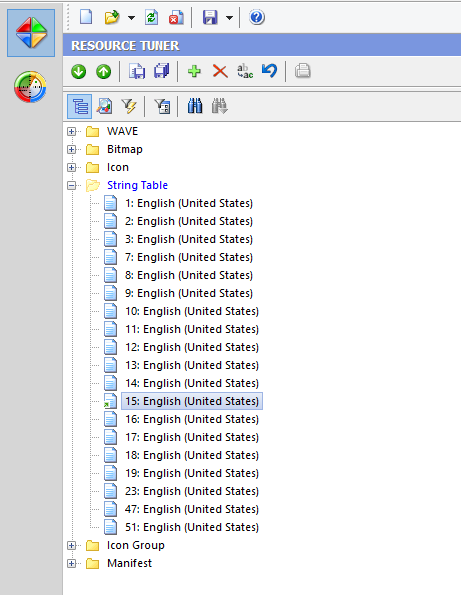Select string table 10: English (United States)
The width and height of the screenshot is (461, 595).
192,311
